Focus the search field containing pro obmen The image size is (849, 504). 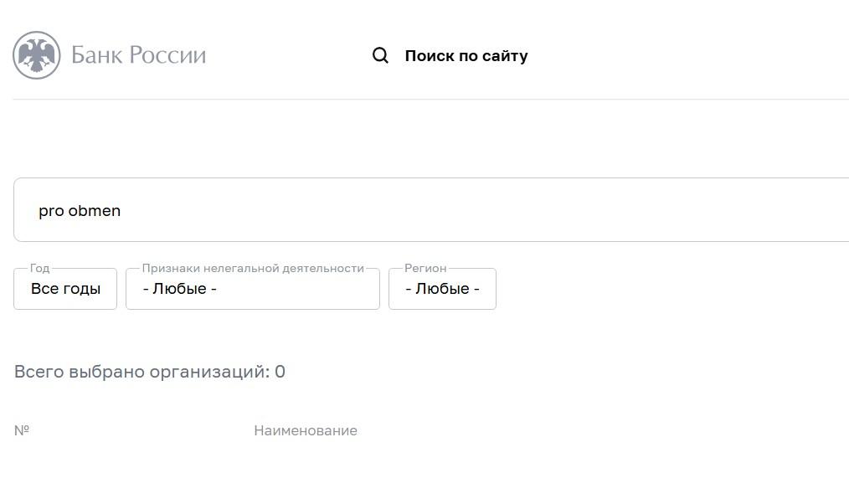(431, 209)
